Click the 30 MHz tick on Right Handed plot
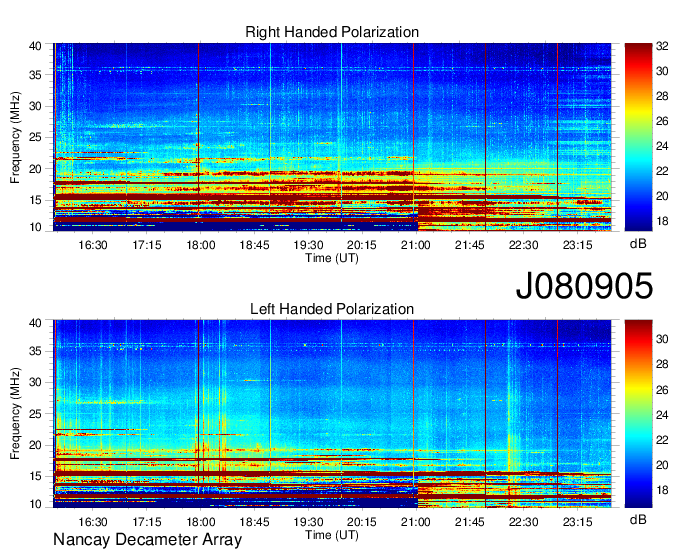Viewport: 680px width, 552px height. tap(35, 106)
